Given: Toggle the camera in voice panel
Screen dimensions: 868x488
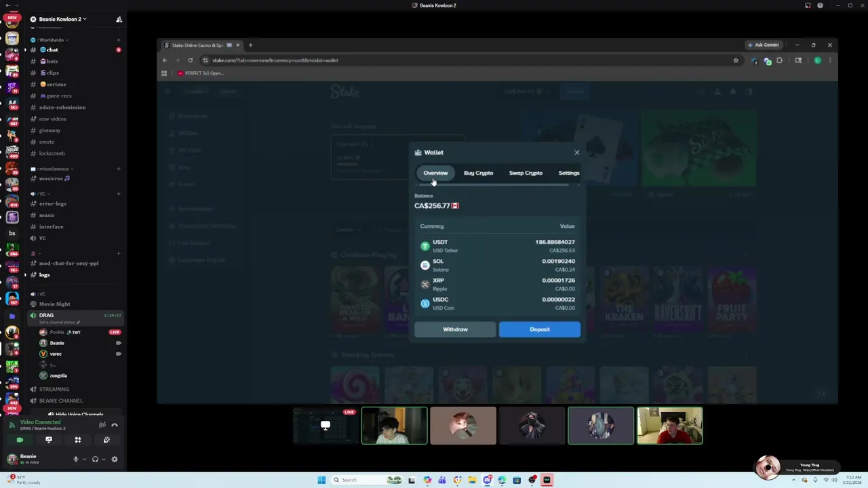Looking at the screenshot, I should tap(20, 440).
